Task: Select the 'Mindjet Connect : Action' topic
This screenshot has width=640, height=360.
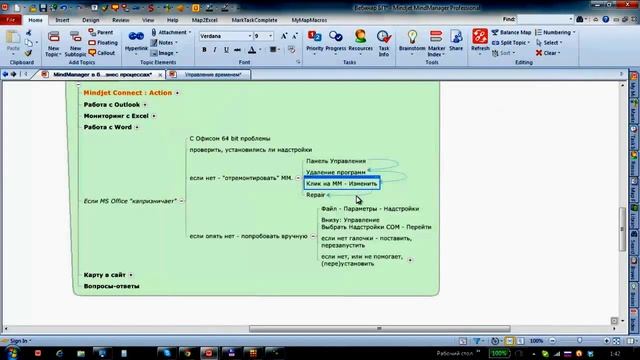Action: click(128, 93)
